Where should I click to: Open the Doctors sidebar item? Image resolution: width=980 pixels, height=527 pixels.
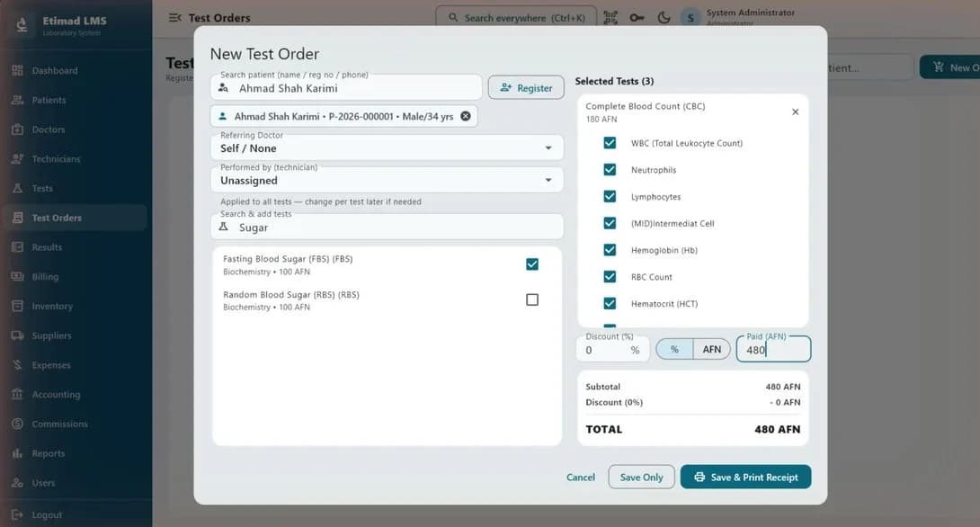click(75, 130)
